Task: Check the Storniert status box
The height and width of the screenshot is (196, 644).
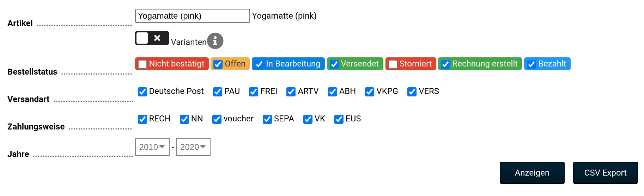Action: coord(393,64)
